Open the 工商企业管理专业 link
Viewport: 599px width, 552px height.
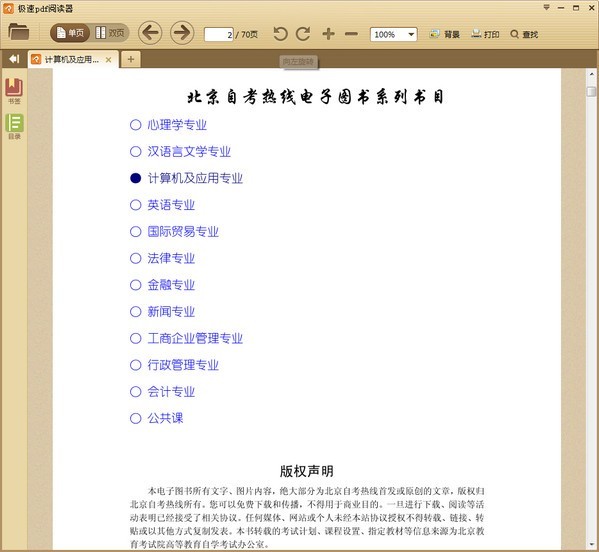click(195, 338)
